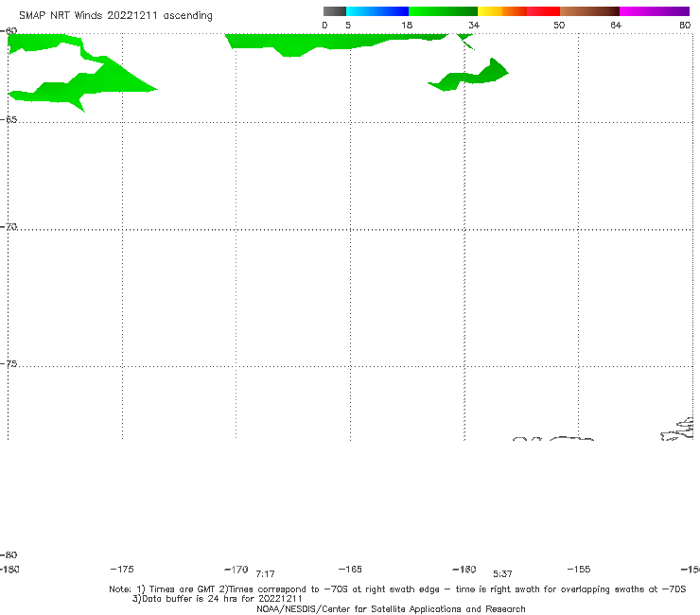
Task: Click the brown segment of the color bar
Action: [x=589, y=11]
